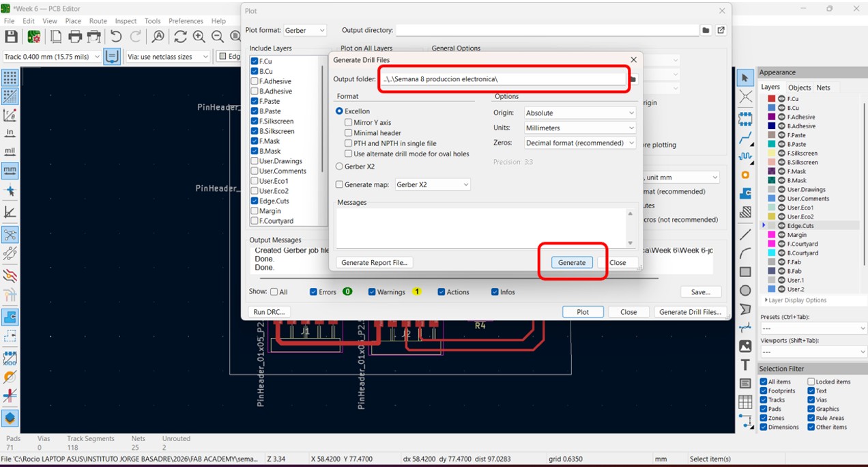Viewport: 868px width, 467px height.
Task: Click the F.Cu red color swatch in Appearance
Action: 772,99
